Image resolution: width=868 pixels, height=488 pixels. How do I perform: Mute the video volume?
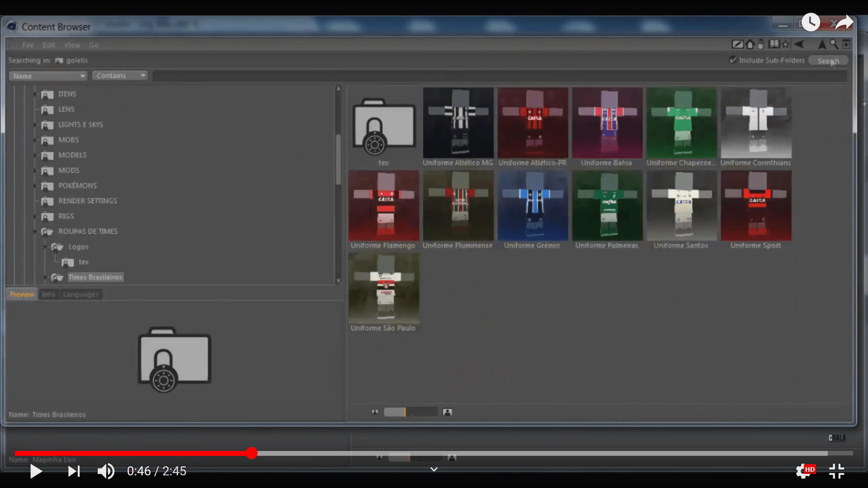(106, 471)
